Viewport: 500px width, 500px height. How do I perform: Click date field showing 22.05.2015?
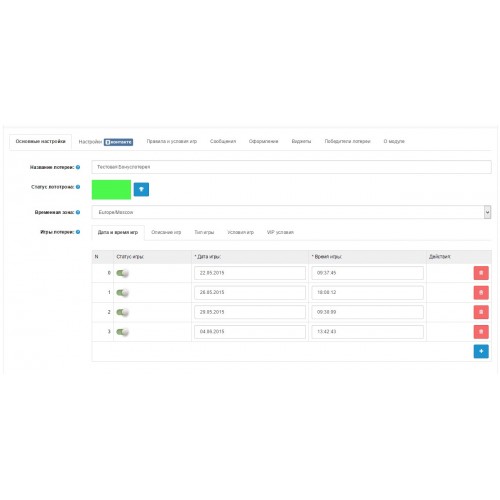[250, 273]
